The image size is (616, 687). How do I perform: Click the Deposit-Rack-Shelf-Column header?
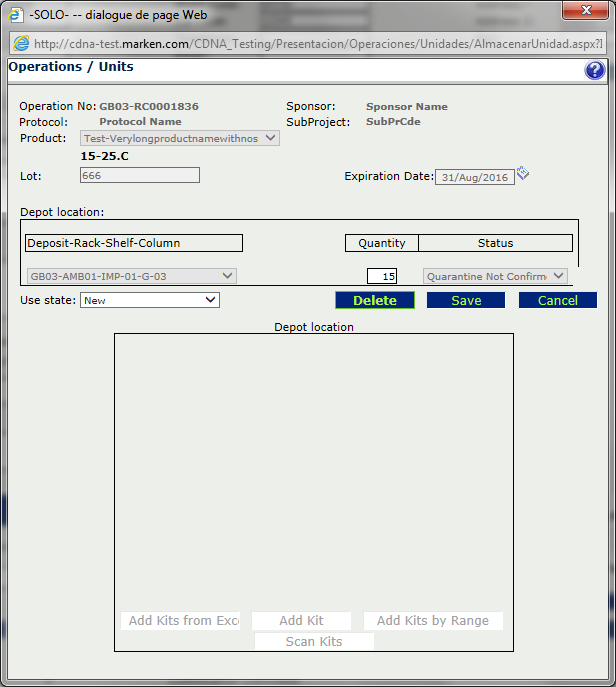134,243
